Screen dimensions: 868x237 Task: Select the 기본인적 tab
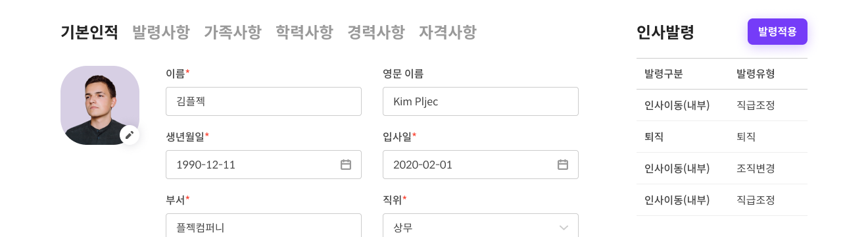coord(89,32)
